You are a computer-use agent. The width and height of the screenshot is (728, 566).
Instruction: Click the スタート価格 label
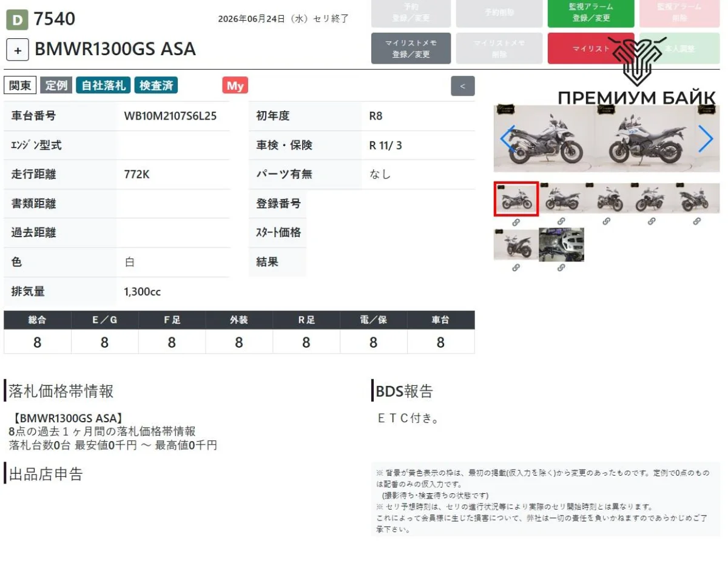[x=278, y=233]
